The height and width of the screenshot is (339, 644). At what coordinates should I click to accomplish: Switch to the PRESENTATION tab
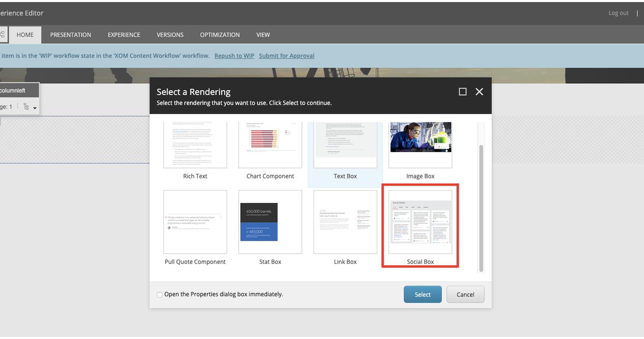(x=71, y=35)
